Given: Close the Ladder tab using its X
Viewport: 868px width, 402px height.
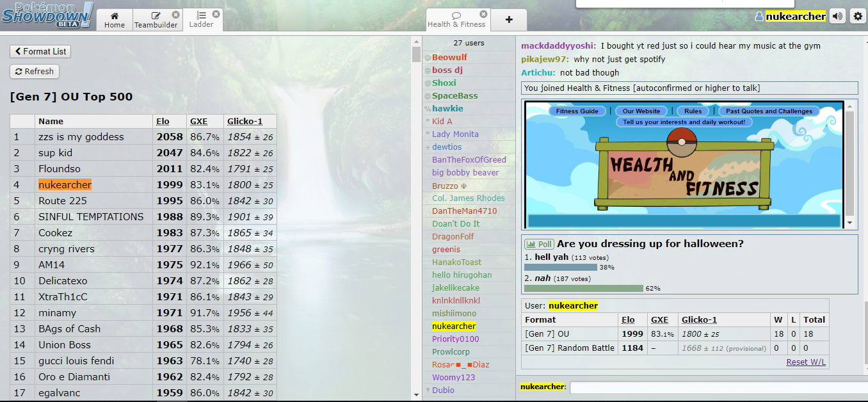Looking at the screenshot, I should pos(216,14).
